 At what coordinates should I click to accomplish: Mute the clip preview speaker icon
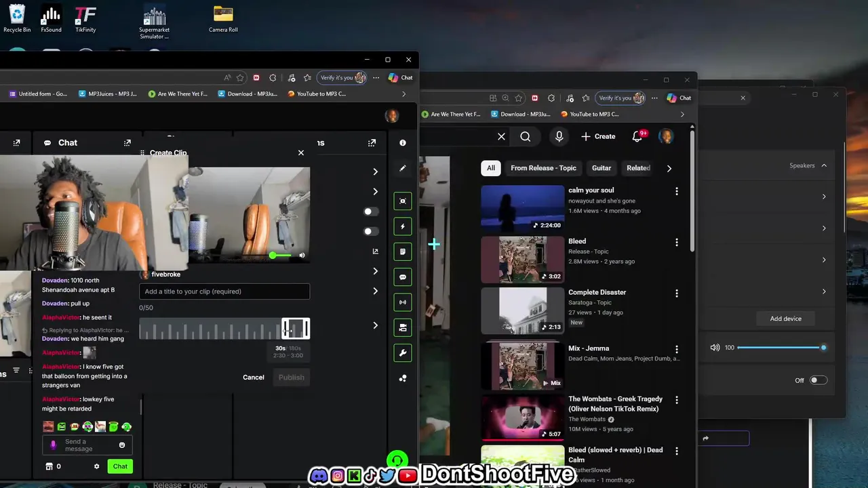tap(302, 256)
